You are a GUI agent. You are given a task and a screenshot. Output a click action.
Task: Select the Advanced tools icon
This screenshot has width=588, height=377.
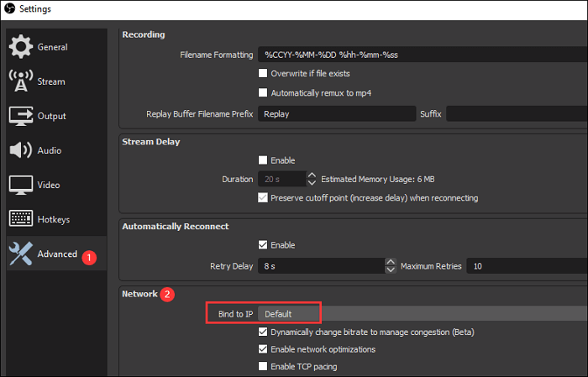click(20, 254)
